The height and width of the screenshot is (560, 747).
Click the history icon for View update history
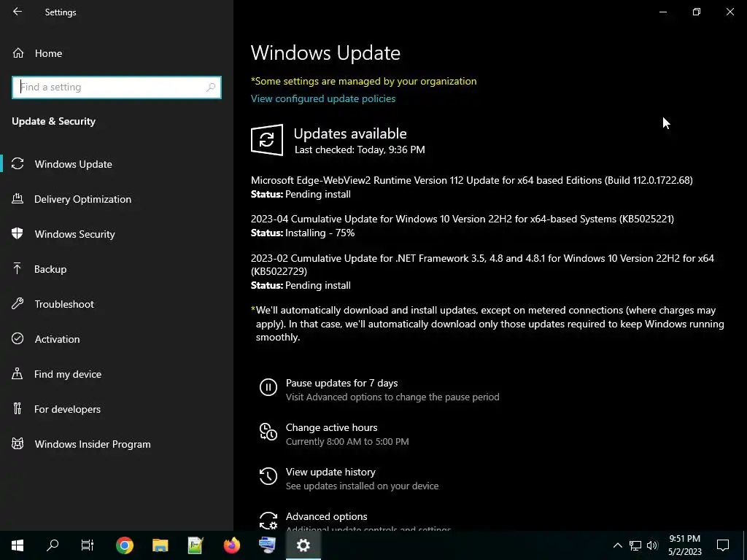click(x=268, y=476)
